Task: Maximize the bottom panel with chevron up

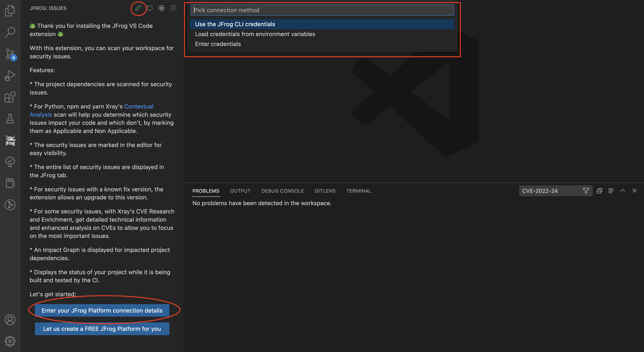Action: (623, 191)
